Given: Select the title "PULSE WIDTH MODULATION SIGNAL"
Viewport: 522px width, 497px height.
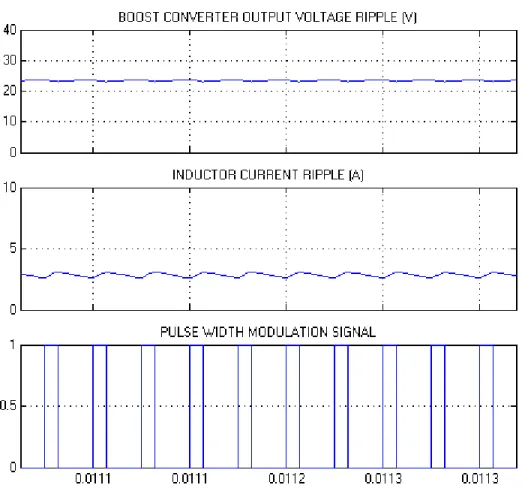Looking at the screenshot, I should [x=268, y=332].
